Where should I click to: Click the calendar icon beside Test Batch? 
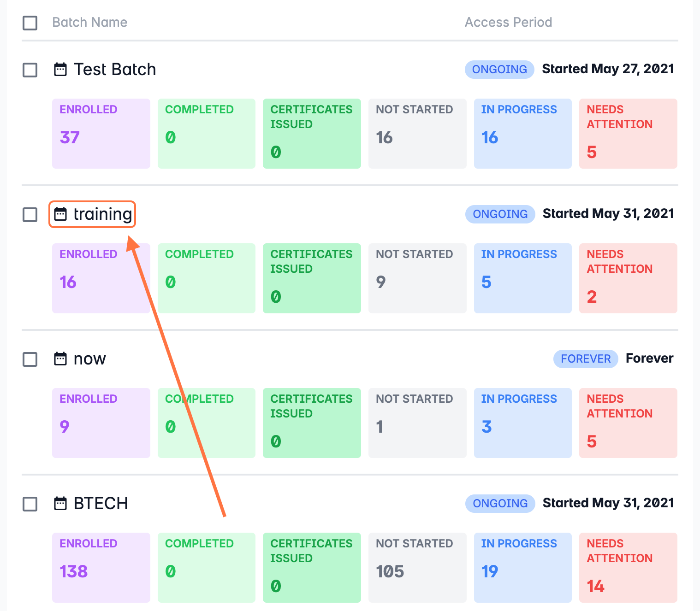click(x=60, y=70)
